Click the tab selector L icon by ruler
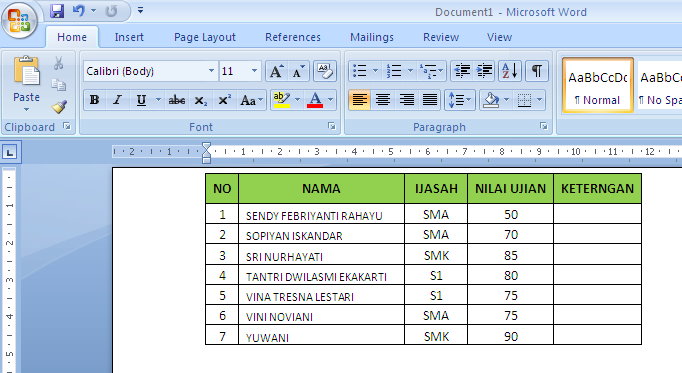Viewport: 682px width, 373px height. (x=10, y=152)
